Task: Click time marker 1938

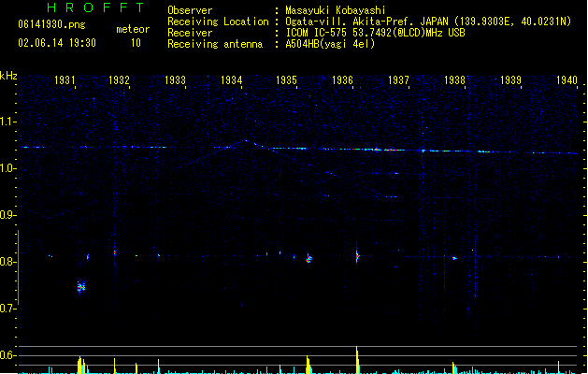Action: pyautogui.click(x=454, y=79)
